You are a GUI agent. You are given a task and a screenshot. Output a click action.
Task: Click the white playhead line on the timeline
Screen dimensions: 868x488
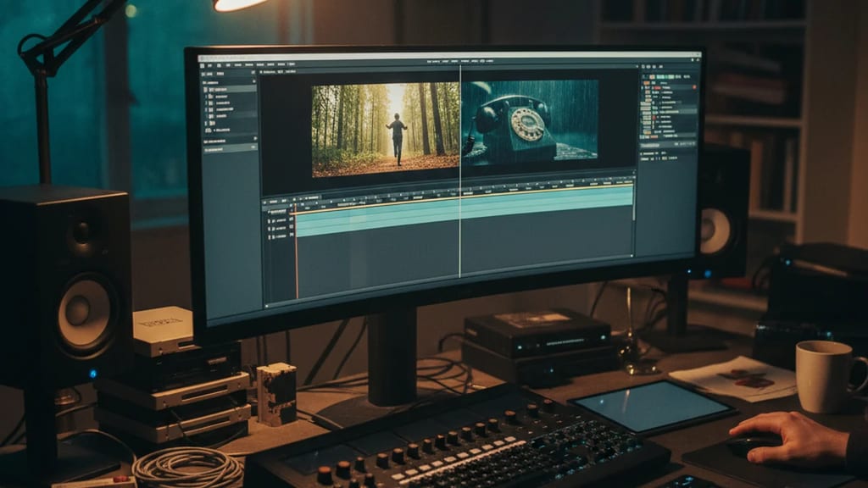point(460,171)
